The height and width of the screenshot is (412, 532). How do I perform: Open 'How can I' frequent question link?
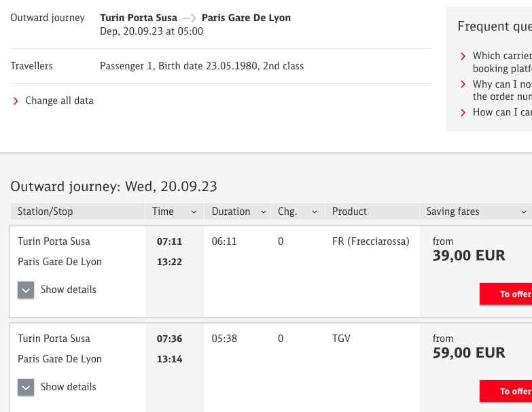pos(501,112)
